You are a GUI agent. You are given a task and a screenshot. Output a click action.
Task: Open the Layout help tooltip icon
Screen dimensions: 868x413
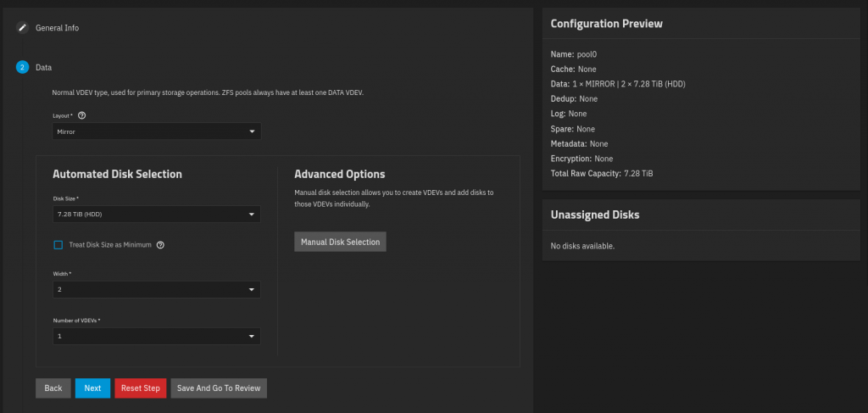click(x=82, y=115)
